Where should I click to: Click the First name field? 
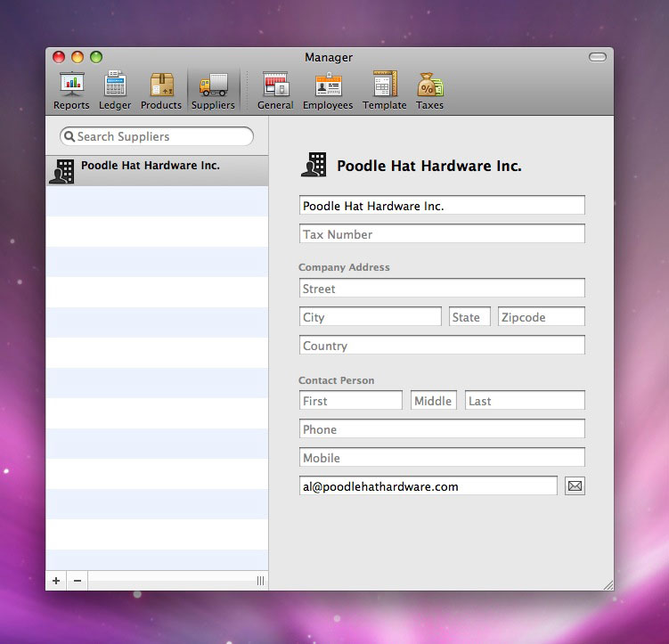click(351, 401)
